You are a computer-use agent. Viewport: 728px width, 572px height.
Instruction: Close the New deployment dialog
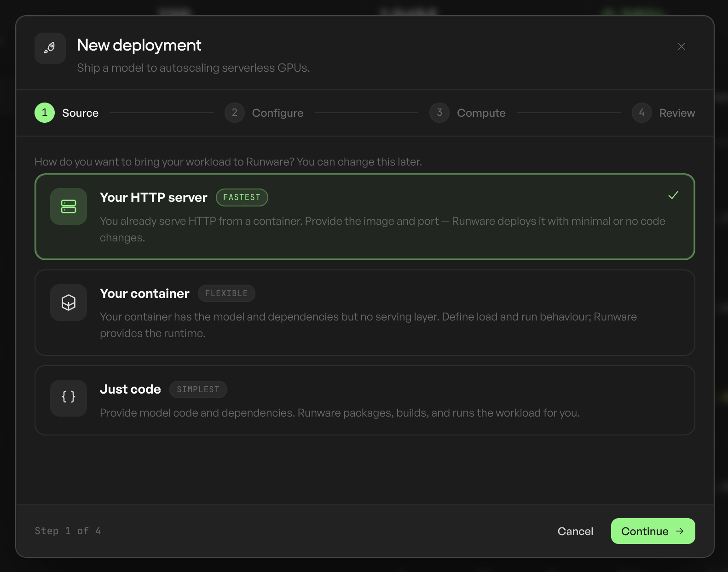point(682,46)
